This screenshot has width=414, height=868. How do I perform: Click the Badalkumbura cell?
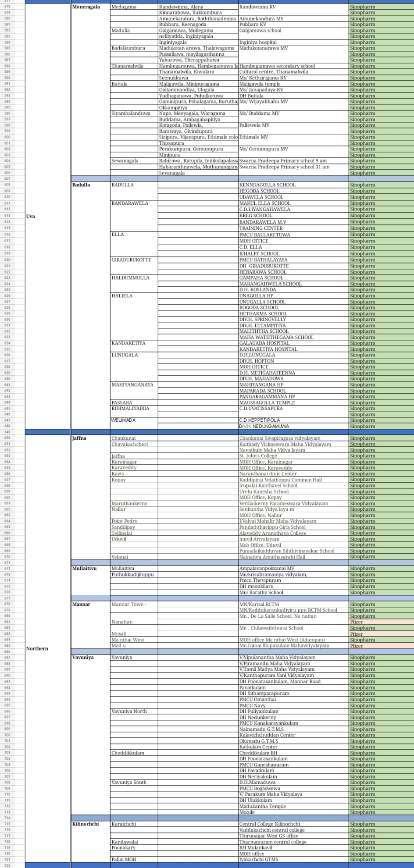click(x=134, y=48)
